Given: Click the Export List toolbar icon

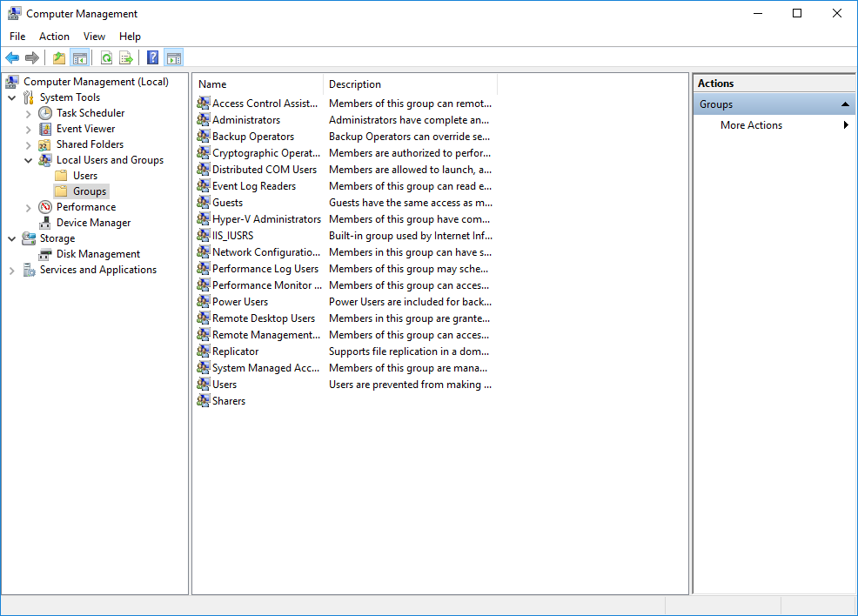Looking at the screenshot, I should point(126,57).
